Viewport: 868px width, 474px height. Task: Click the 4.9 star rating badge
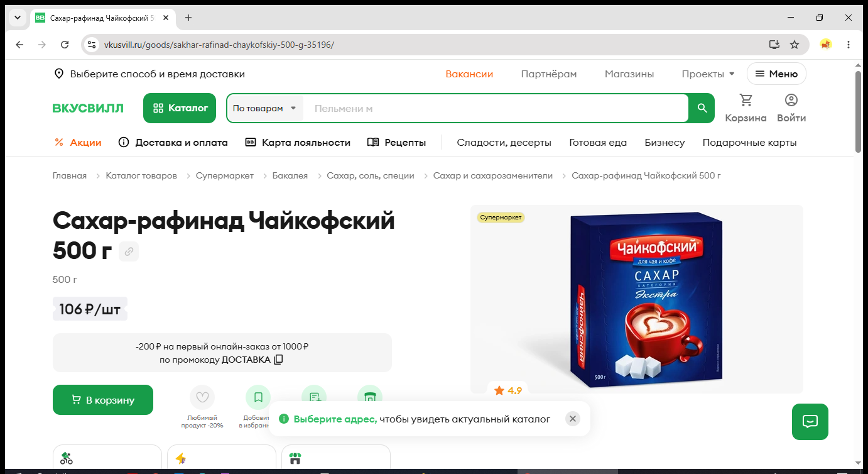(508, 390)
